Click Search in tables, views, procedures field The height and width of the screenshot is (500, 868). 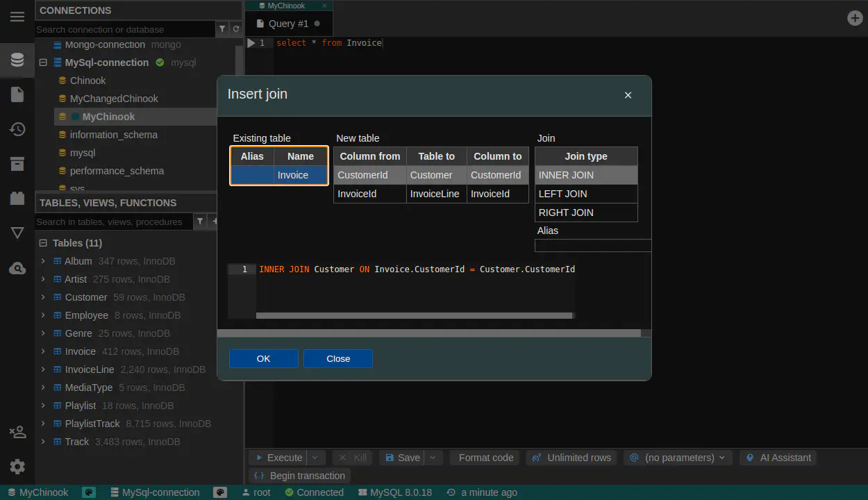(x=114, y=222)
